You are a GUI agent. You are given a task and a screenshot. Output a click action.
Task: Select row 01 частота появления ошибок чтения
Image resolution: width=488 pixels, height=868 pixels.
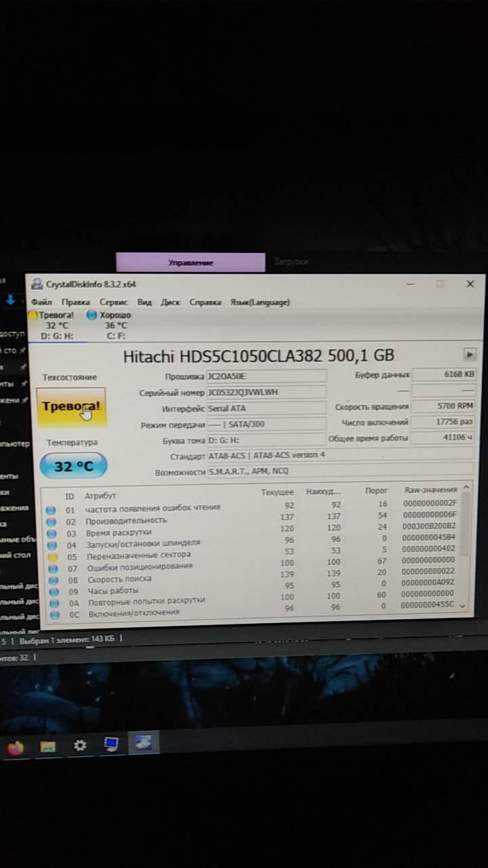tap(252, 507)
